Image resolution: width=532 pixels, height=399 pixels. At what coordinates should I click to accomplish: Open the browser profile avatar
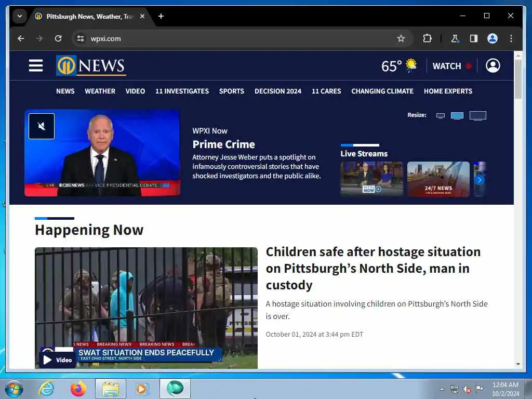coord(493,38)
